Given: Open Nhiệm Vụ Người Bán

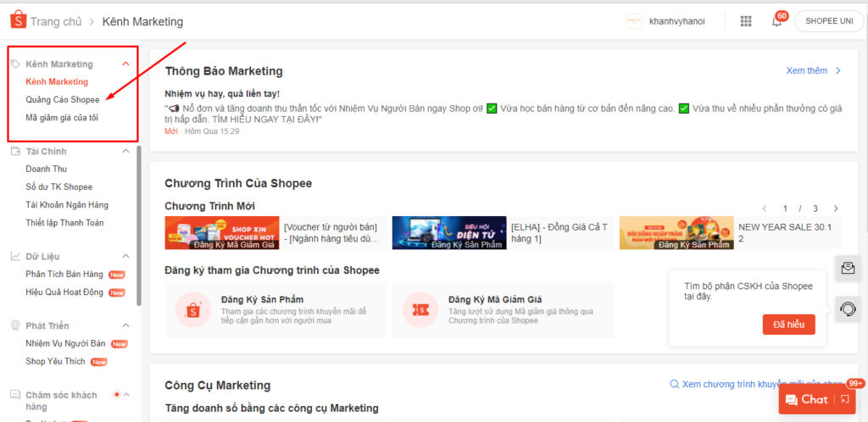Looking at the screenshot, I should (65, 343).
